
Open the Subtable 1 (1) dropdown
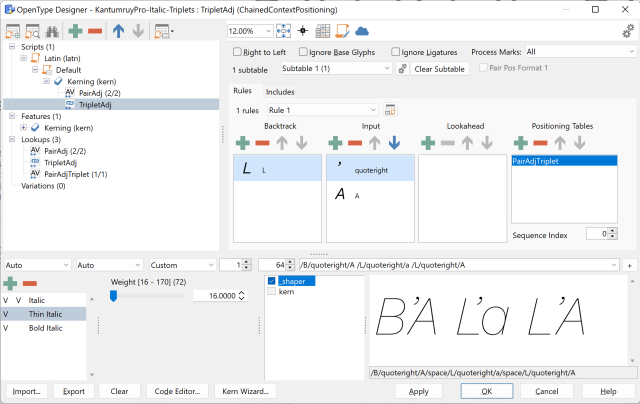(331, 69)
